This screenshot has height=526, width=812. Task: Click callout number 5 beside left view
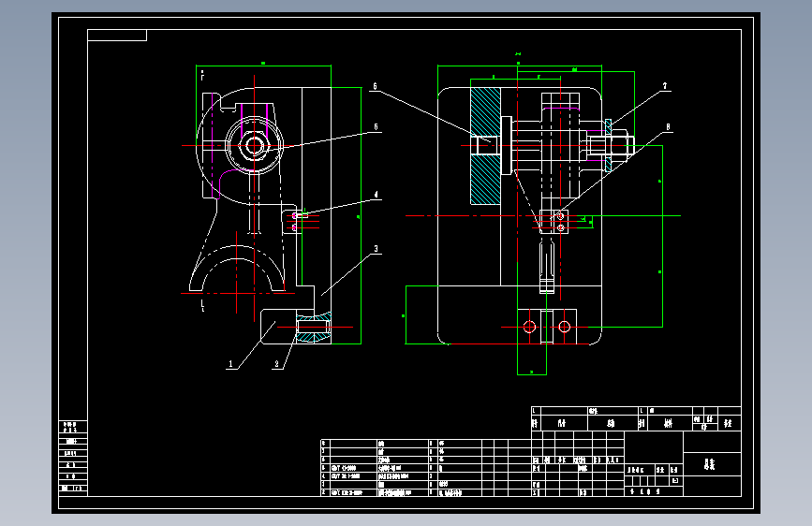pos(376,127)
